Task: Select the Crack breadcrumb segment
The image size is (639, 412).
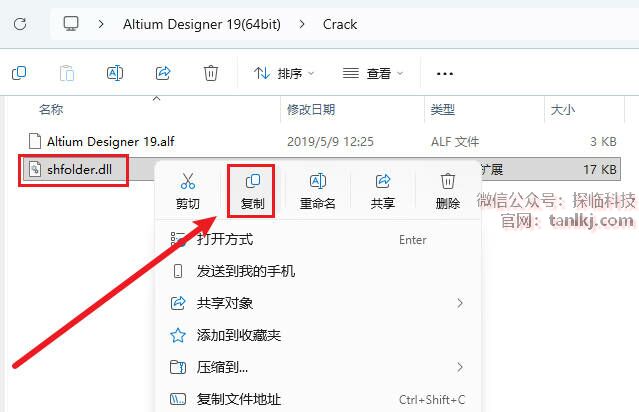Action: tap(340, 24)
